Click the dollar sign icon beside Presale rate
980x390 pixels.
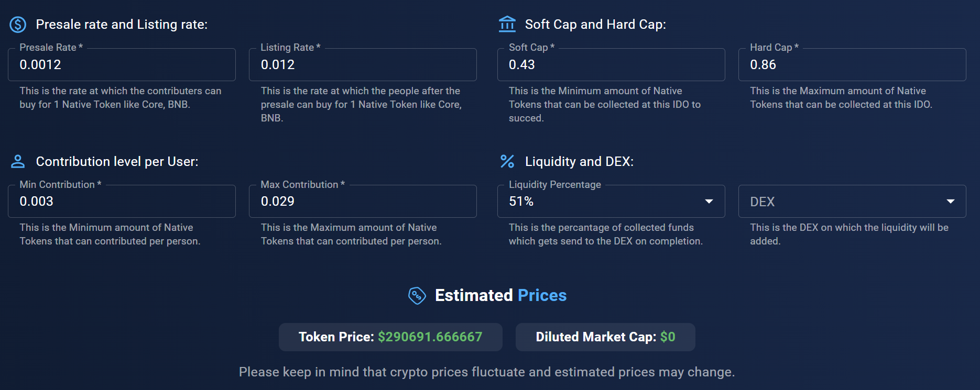18,24
